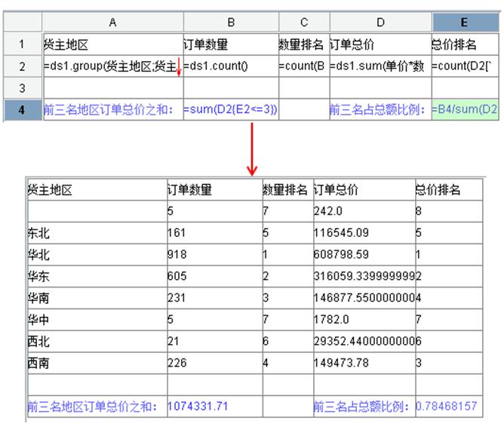Select cell E2 with =count(D2[ formula
504x430 pixels.
pyautogui.click(x=465, y=66)
